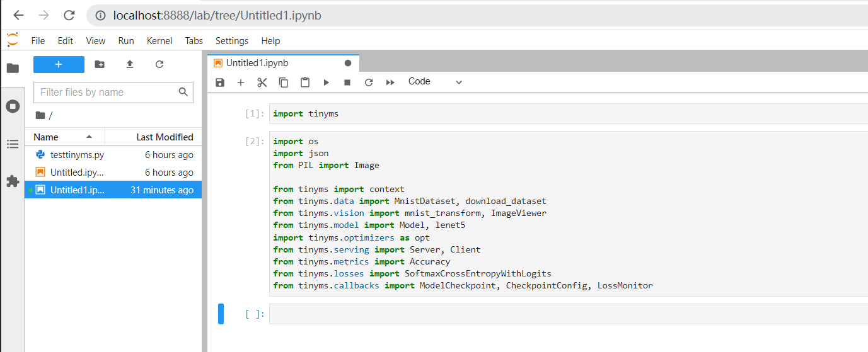Open testtinyms.py file
Screen dimensions: 868x352
pyautogui.click(x=77, y=154)
